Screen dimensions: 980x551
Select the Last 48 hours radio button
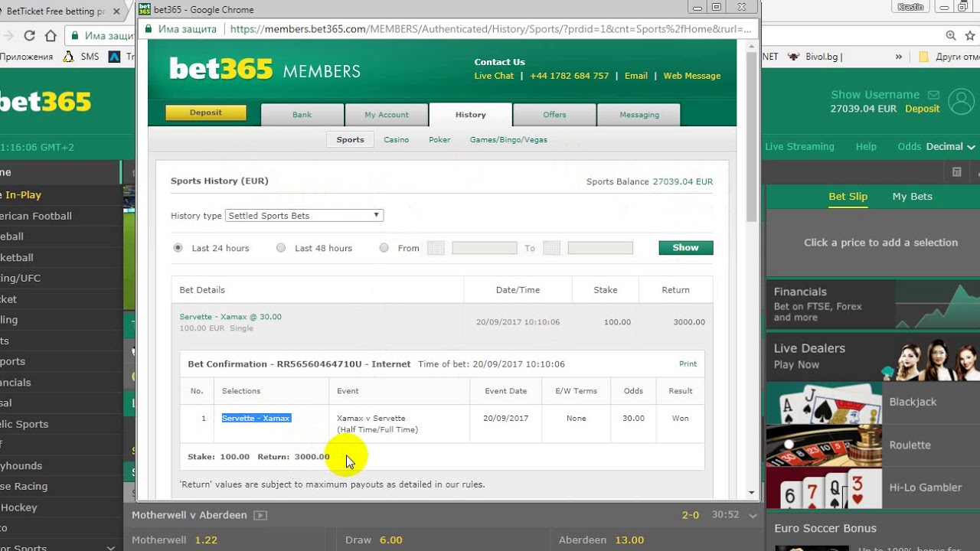tap(281, 248)
